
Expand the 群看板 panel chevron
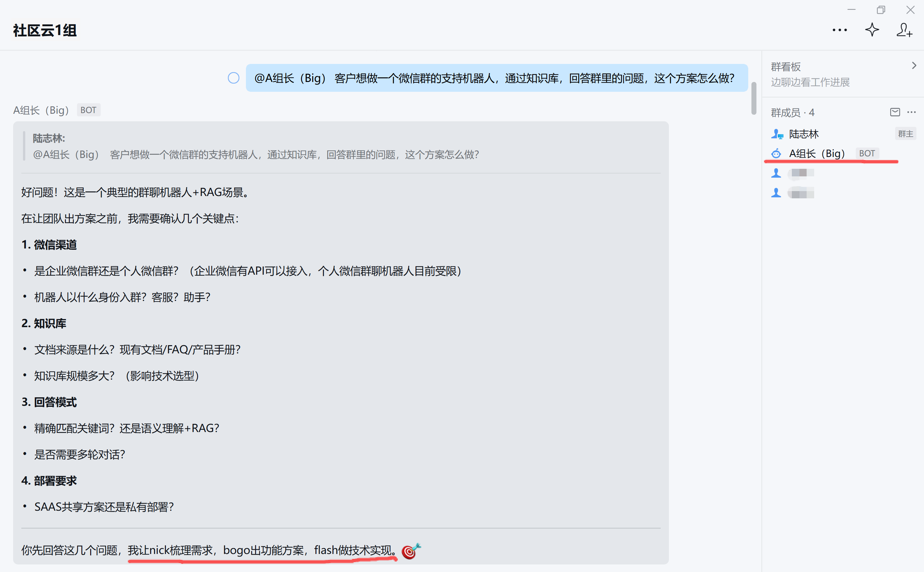[x=914, y=66]
